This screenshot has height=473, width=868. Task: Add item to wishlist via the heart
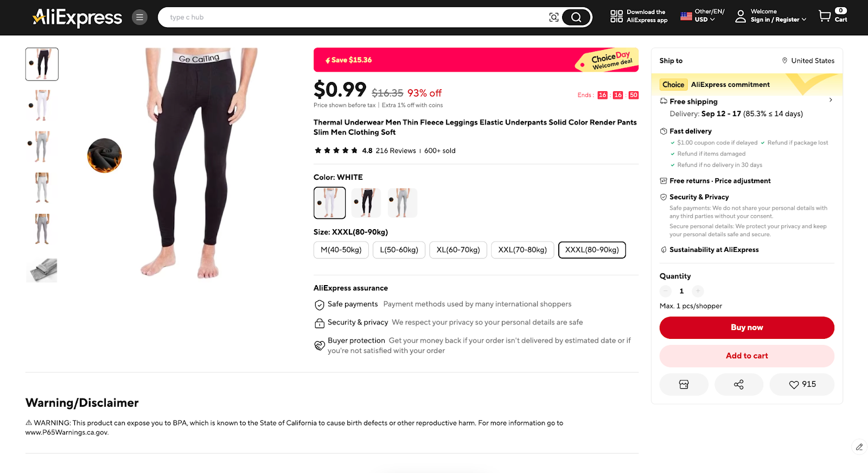(x=802, y=384)
